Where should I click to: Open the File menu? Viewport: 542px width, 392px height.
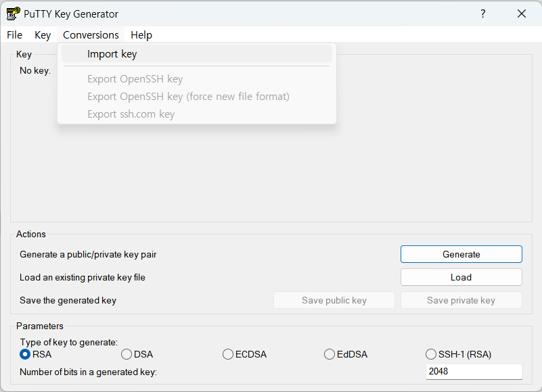(14, 35)
